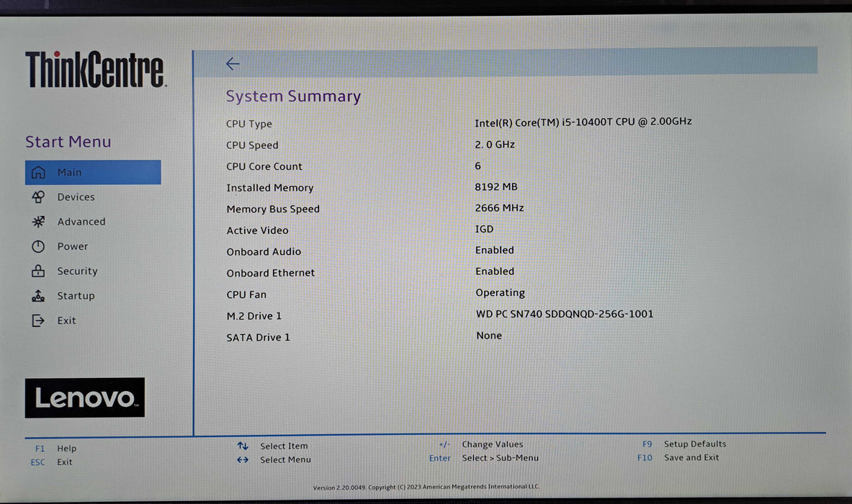Select the Memory Bus Speed label
This screenshot has width=852, height=504.
[x=273, y=209]
